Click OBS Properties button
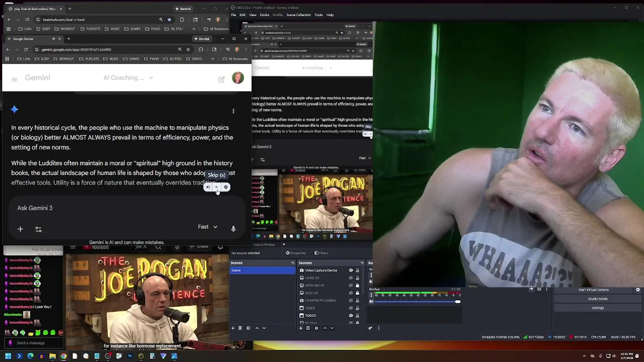 pos(296,253)
